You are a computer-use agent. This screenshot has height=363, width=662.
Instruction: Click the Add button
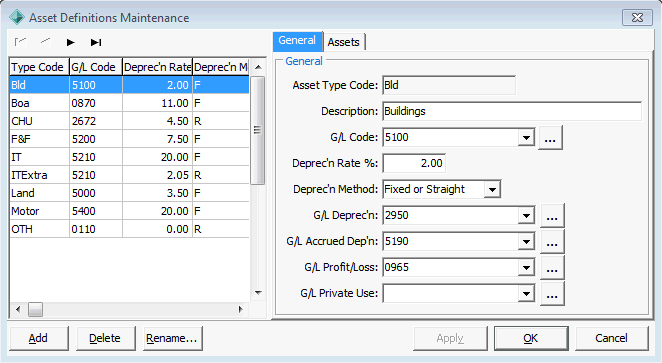pyautogui.click(x=38, y=338)
